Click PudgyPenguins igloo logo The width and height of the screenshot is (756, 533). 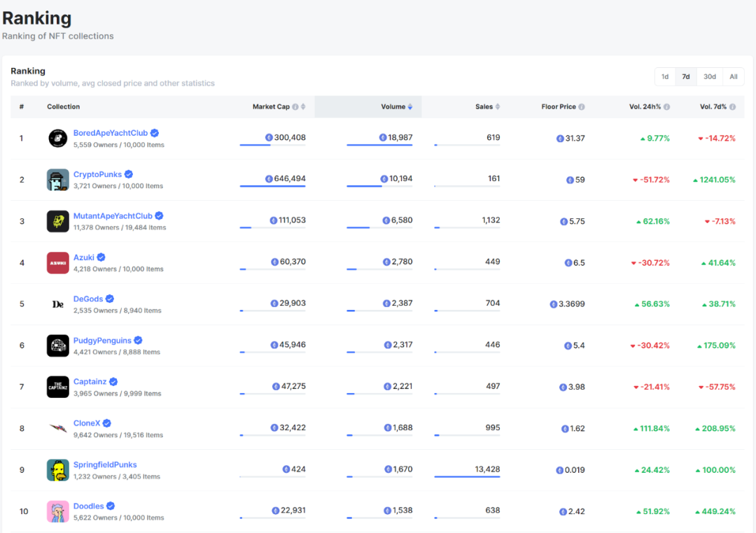(x=58, y=346)
